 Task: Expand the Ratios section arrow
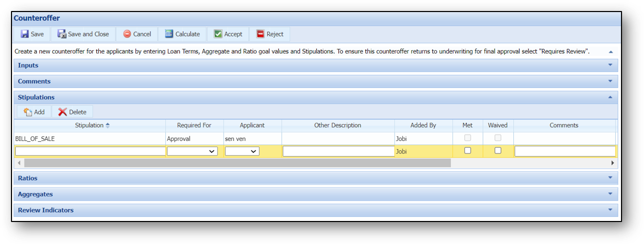(610, 178)
